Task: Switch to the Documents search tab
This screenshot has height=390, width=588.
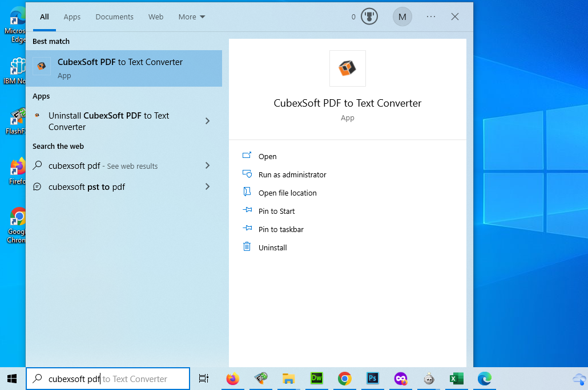Action: point(114,17)
